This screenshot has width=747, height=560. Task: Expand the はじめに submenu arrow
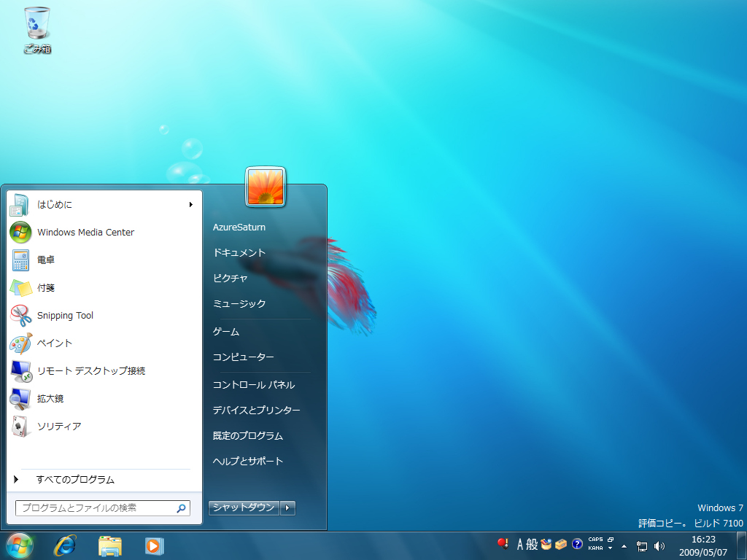point(191,205)
